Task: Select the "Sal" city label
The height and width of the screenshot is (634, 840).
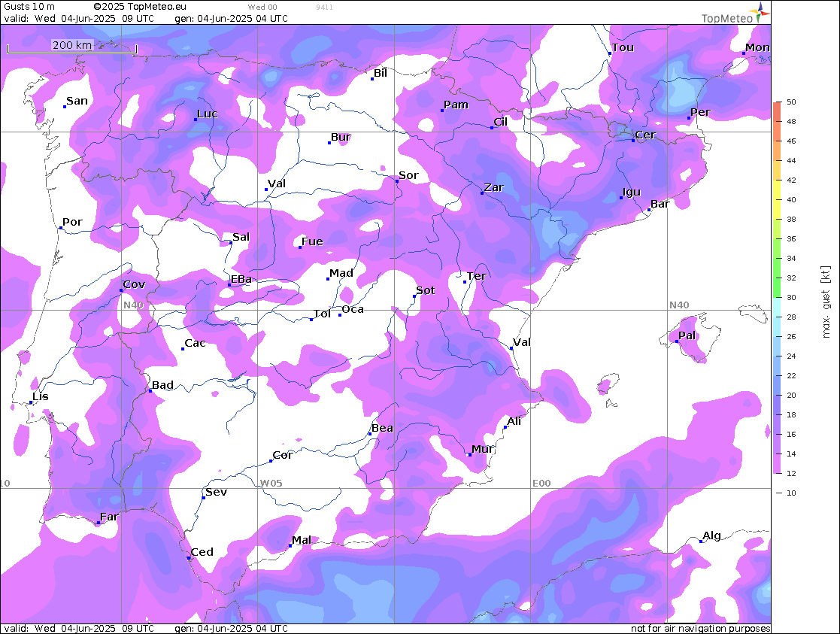Action: (x=241, y=237)
